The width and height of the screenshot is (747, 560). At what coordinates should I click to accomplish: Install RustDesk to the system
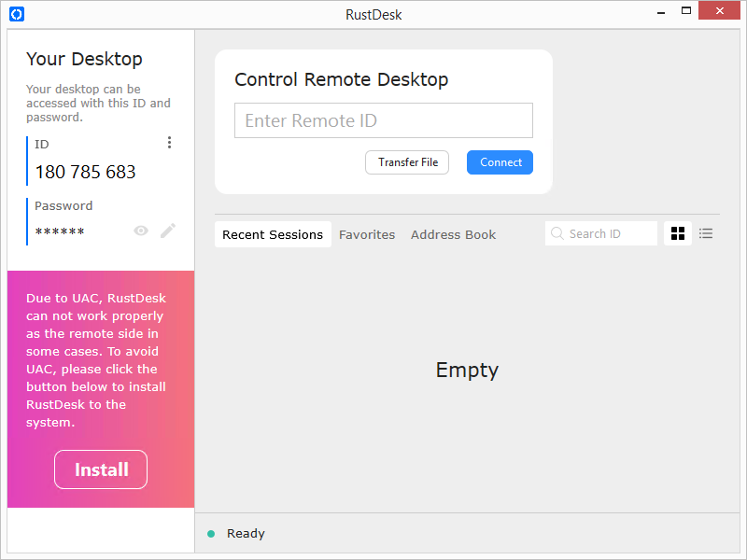[x=101, y=469]
